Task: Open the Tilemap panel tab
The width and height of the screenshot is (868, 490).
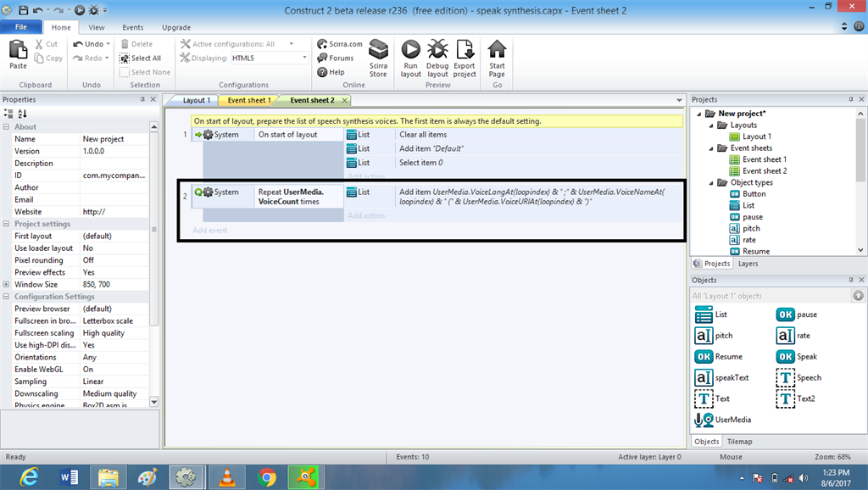Action: coord(739,442)
